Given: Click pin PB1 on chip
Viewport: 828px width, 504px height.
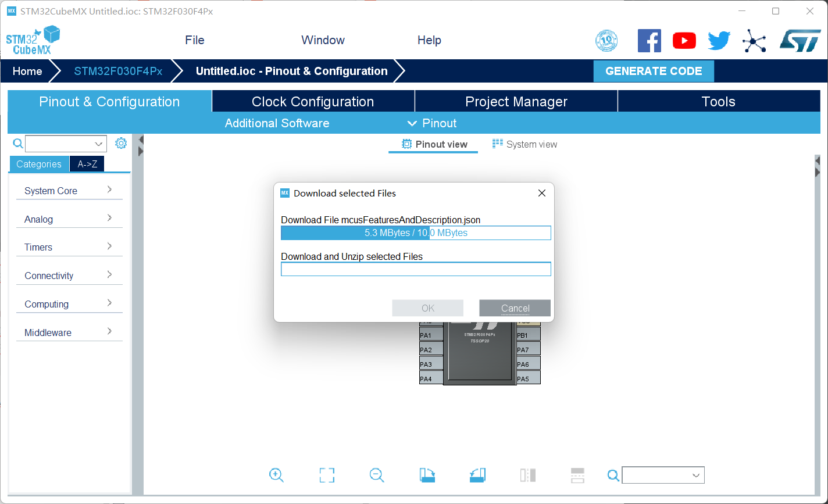Looking at the screenshot, I should [529, 335].
